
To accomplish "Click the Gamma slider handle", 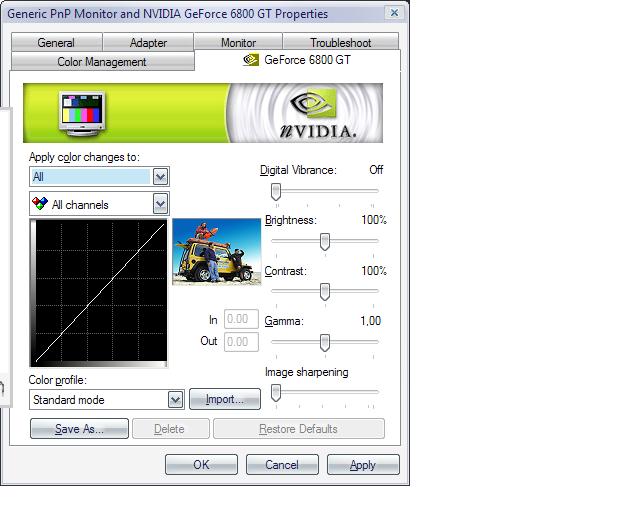I will (325, 343).
